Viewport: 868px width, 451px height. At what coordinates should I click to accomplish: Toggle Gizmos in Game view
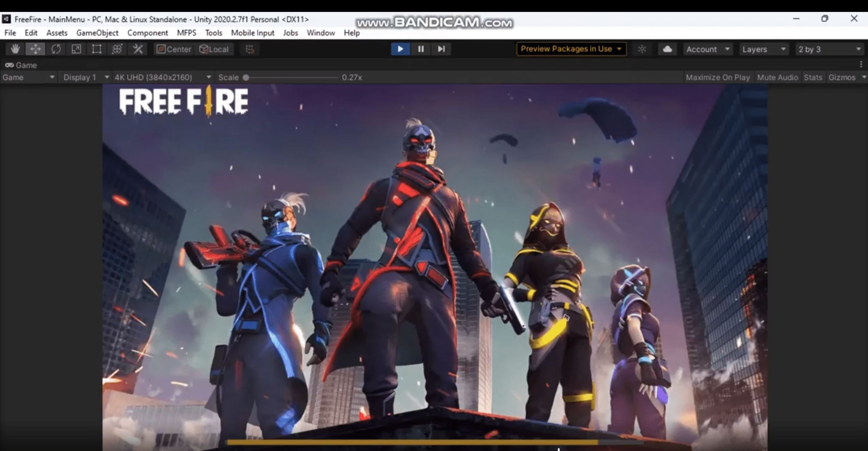click(842, 77)
